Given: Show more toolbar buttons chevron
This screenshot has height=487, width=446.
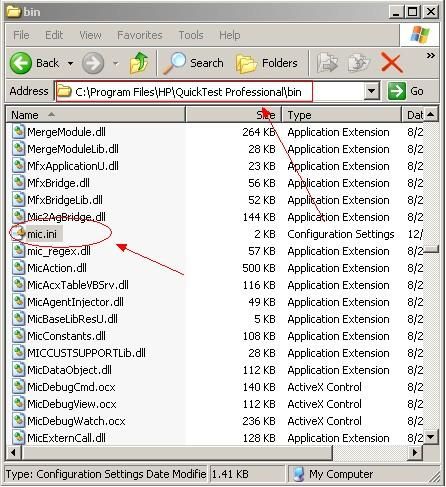Looking at the screenshot, I should point(431,55).
